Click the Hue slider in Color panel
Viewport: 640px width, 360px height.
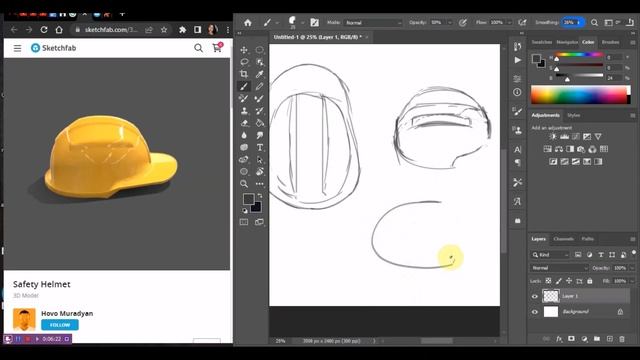tap(580, 55)
